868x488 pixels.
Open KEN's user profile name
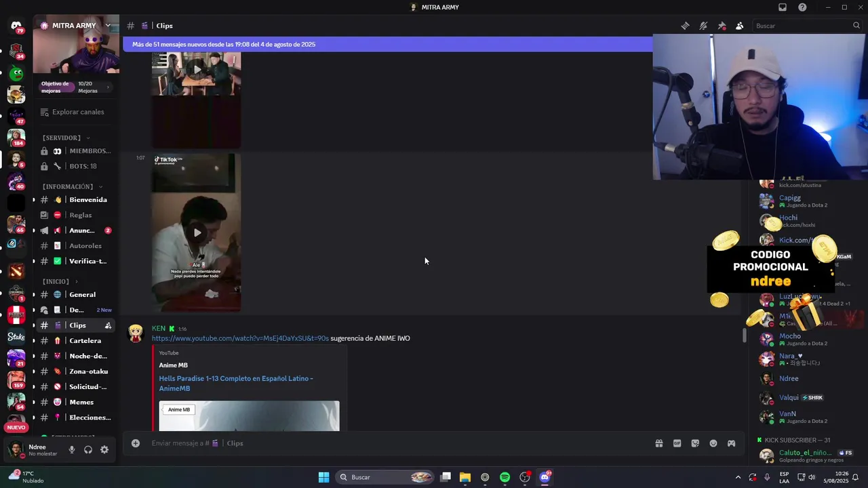coord(159,329)
